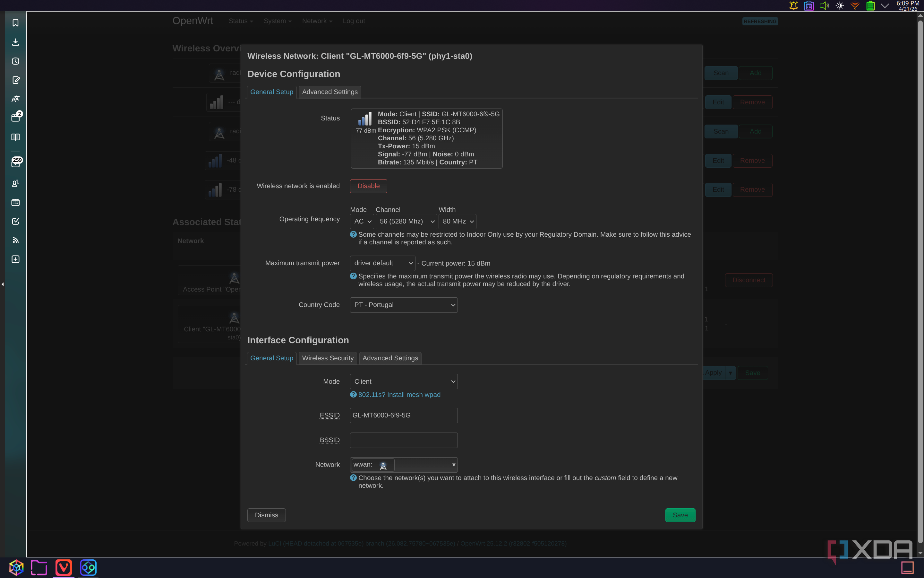Open the History panel clock icon
Image resolution: width=924 pixels, height=578 pixels.
click(x=16, y=61)
